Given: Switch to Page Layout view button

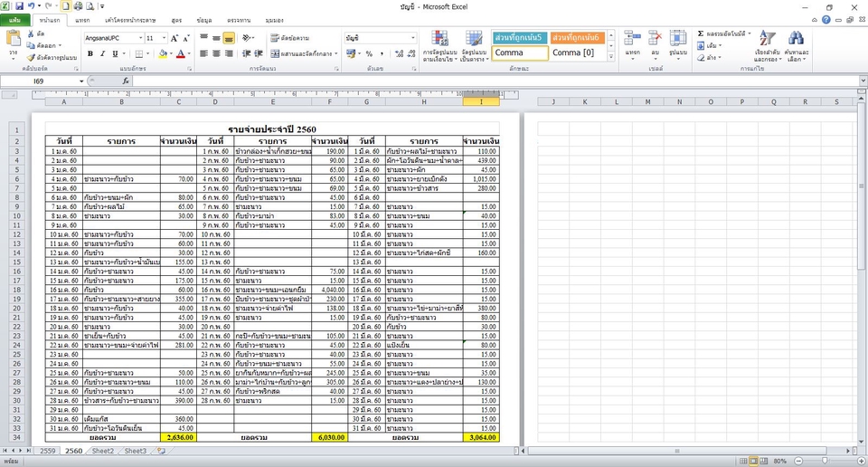Looking at the screenshot, I should point(753,461).
